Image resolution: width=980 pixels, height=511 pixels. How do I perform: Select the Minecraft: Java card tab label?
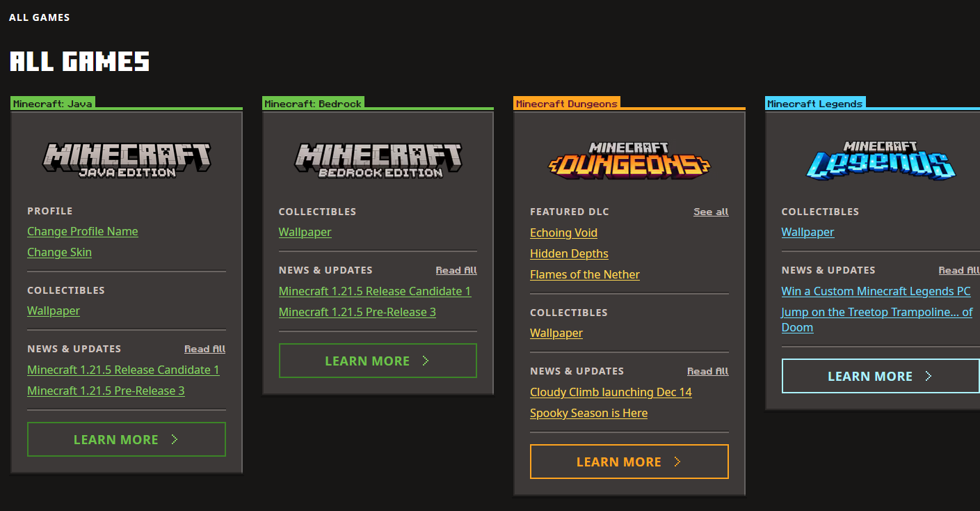point(52,104)
